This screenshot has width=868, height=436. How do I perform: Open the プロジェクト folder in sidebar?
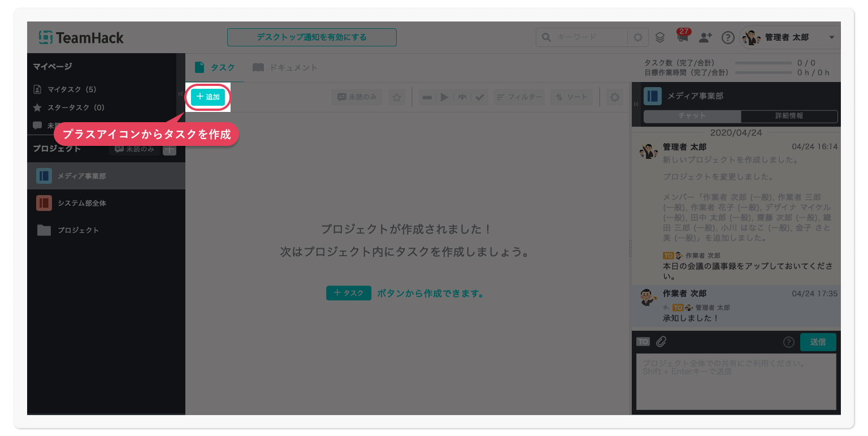tap(106, 230)
